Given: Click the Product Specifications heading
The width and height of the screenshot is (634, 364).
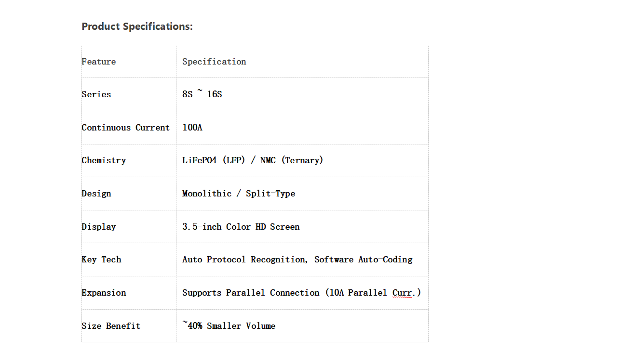Looking at the screenshot, I should 137,26.
